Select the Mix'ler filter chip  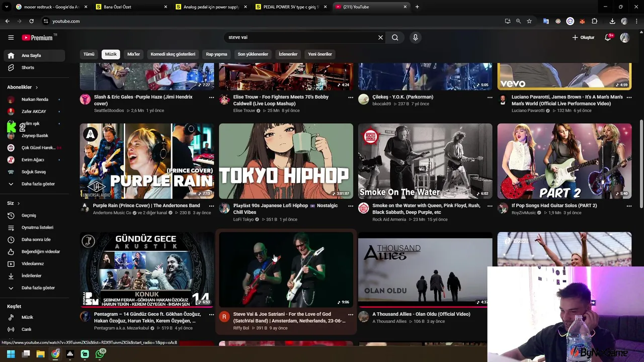pos(133,54)
